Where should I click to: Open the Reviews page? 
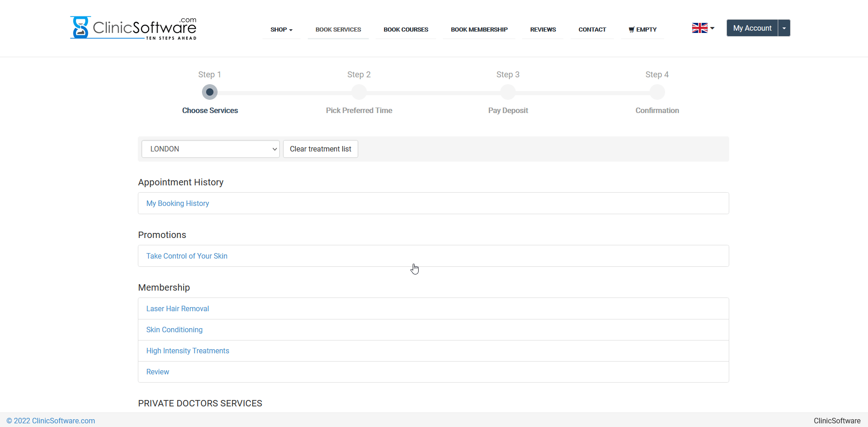[x=543, y=30]
